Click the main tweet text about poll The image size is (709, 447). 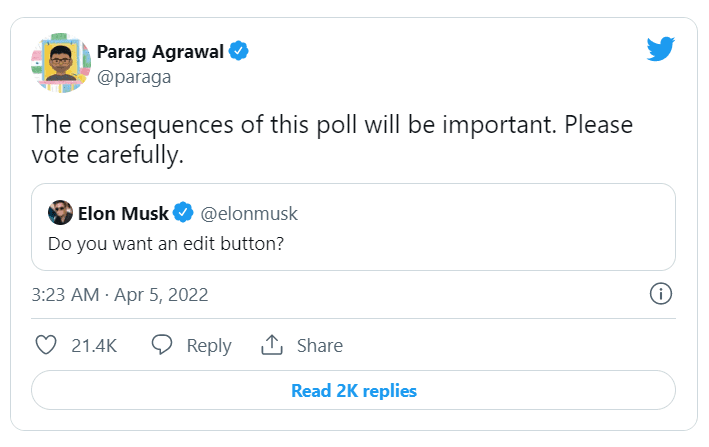tap(332, 140)
